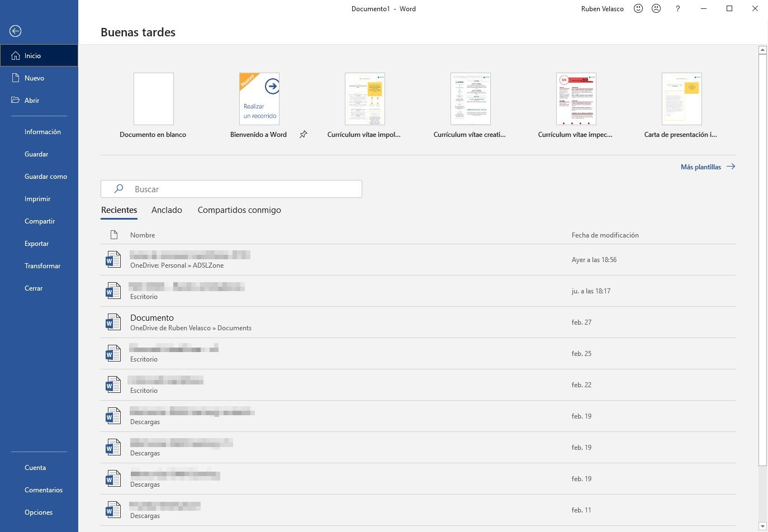Click the back arrow circle icon
The image size is (768, 532).
(16, 31)
